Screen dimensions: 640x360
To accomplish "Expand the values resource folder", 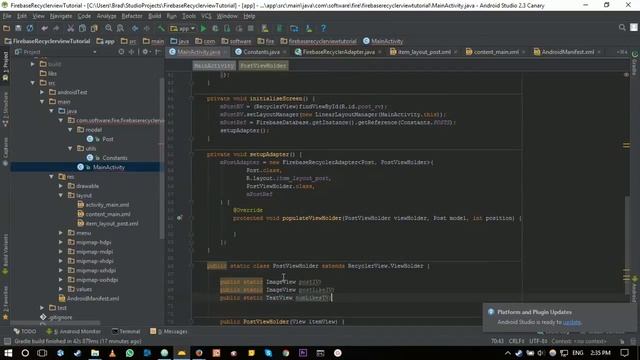I will tap(61, 289).
